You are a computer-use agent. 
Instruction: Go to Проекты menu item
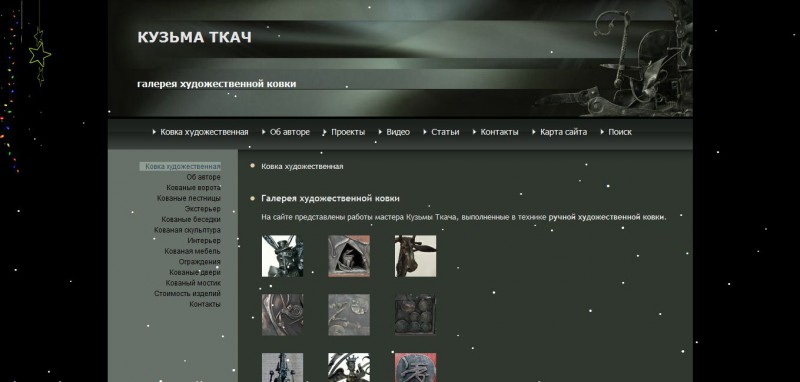coord(348,132)
